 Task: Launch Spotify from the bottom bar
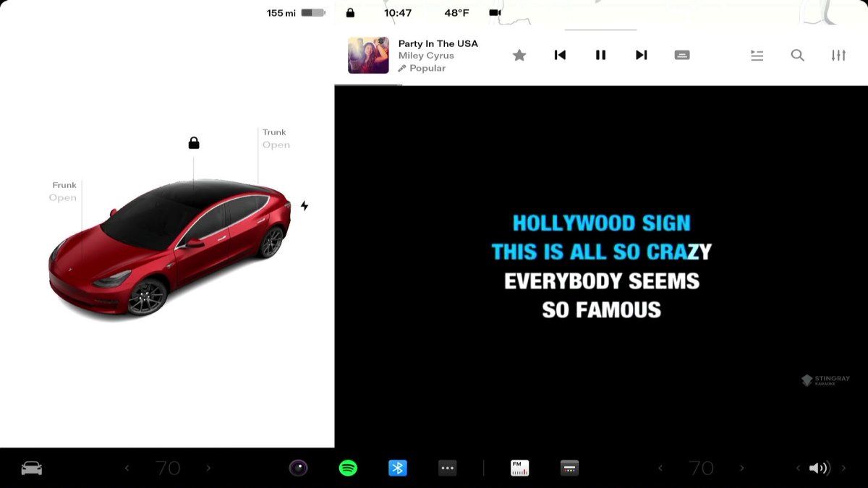point(348,468)
